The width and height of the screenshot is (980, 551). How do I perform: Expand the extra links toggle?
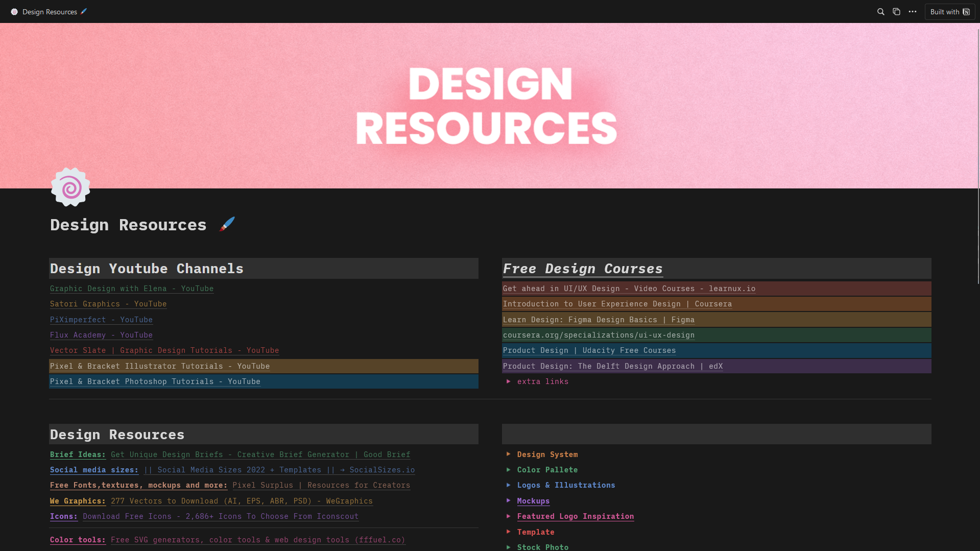(x=508, y=381)
